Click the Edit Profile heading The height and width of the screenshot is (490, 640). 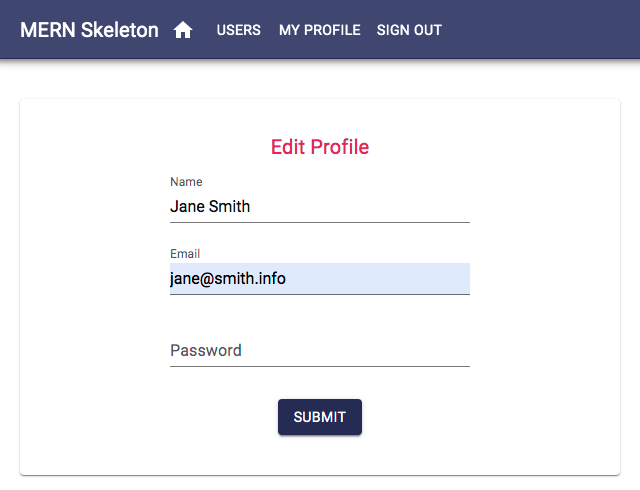coord(320,147)
